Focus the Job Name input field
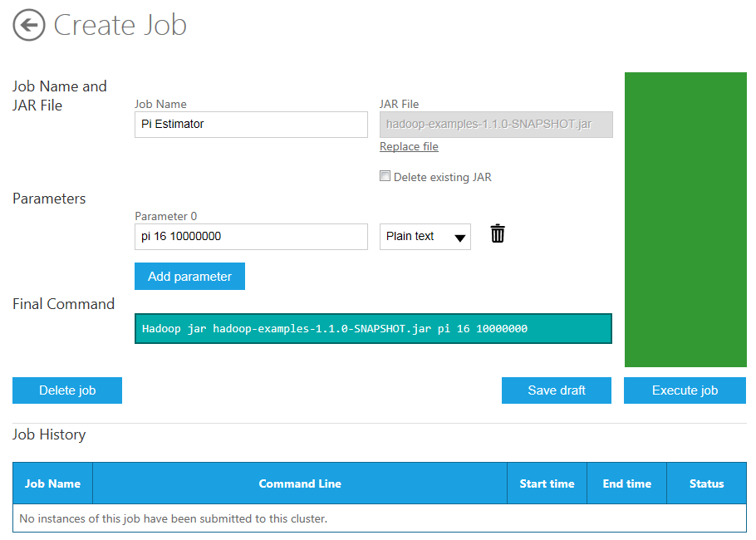756x540 pixels. coord(251,125)
